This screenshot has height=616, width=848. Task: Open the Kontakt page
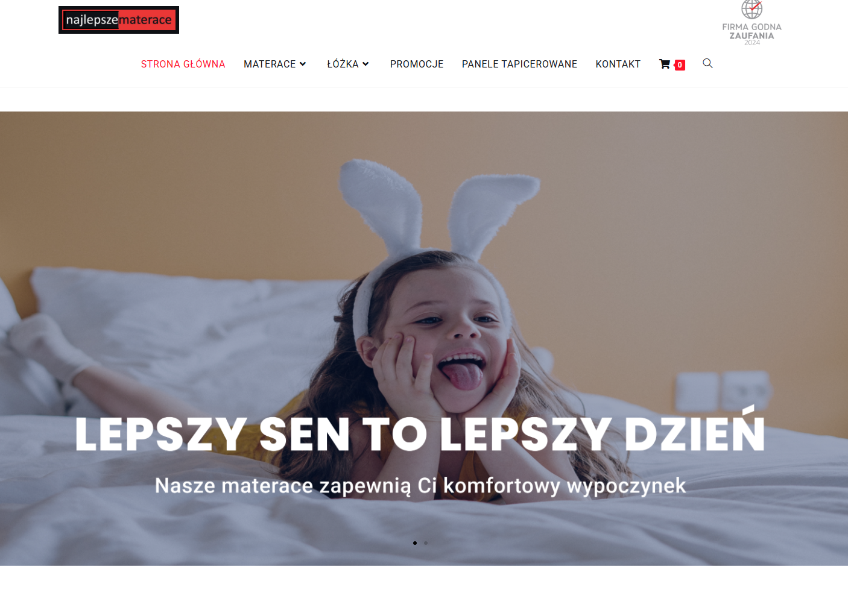pos(618,64)
